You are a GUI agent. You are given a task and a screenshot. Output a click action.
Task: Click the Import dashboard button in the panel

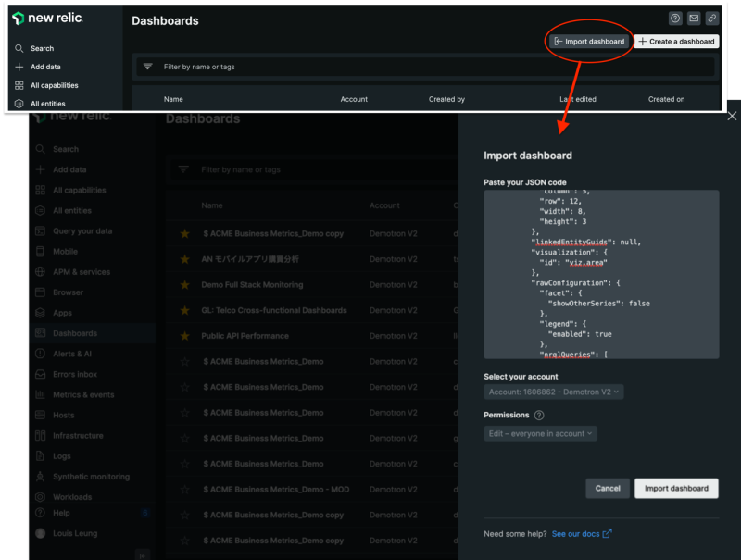(x=676, y=488)
